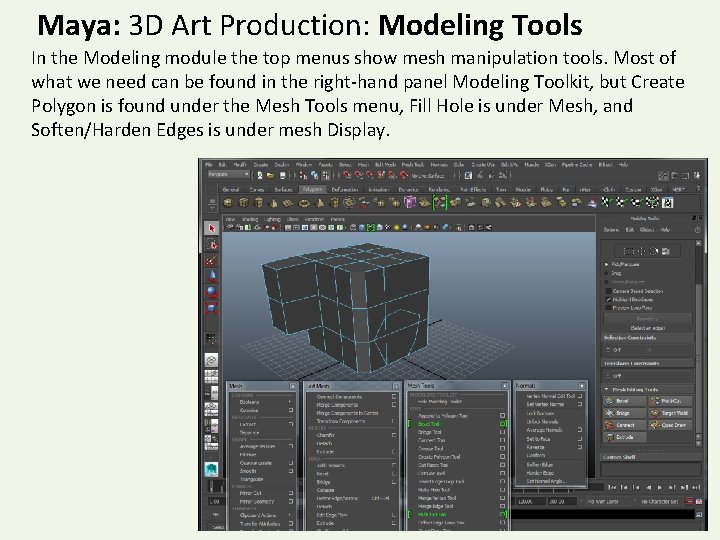Click the Extrude button in Modeling Toolkit
The image size is (720, 540).
click(x=624, y=437)
